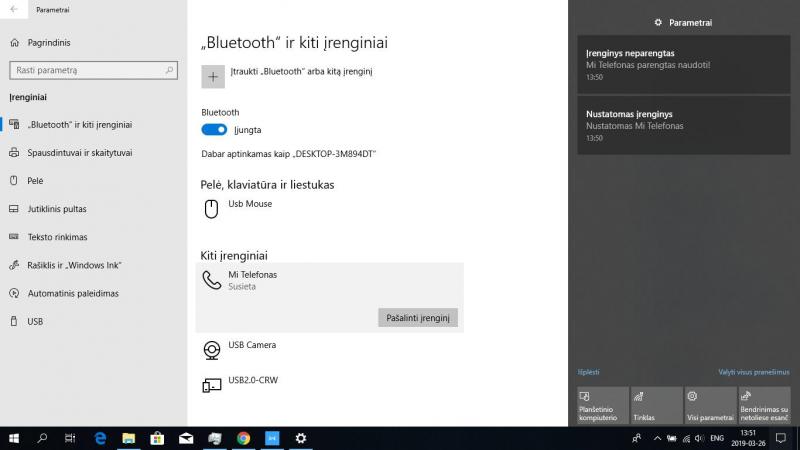
Task: Open Settings gear on taskbar
Action: pyautogui.click(x=301, y=438)
